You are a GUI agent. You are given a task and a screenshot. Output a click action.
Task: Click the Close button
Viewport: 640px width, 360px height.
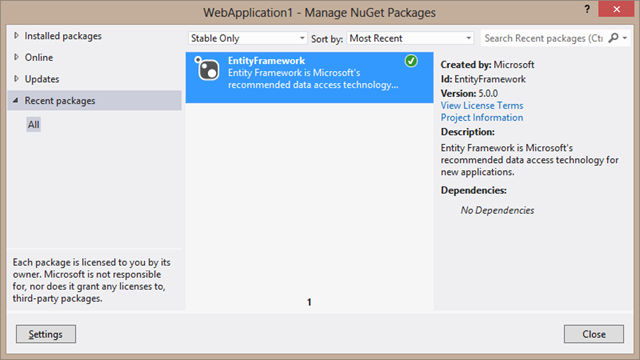(594, 334)
